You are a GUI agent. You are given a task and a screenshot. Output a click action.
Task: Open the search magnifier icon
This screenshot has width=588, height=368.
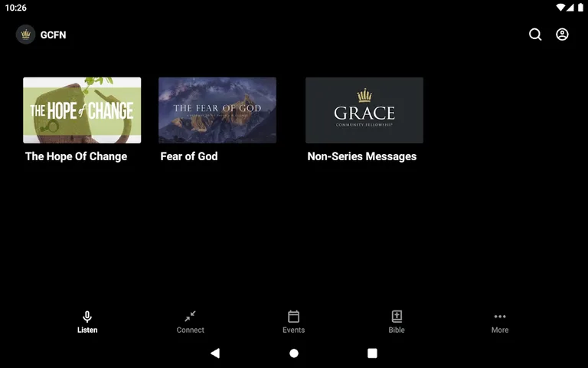535,34
